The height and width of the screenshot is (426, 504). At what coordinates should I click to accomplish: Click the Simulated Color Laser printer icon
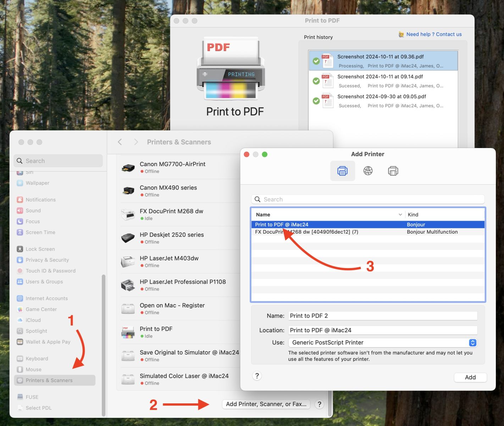point(128,379)
